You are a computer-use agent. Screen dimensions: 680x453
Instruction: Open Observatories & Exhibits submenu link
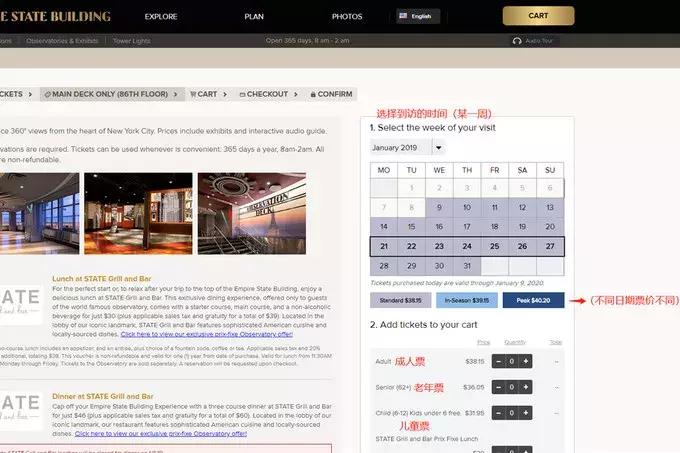tap(62, 41)
